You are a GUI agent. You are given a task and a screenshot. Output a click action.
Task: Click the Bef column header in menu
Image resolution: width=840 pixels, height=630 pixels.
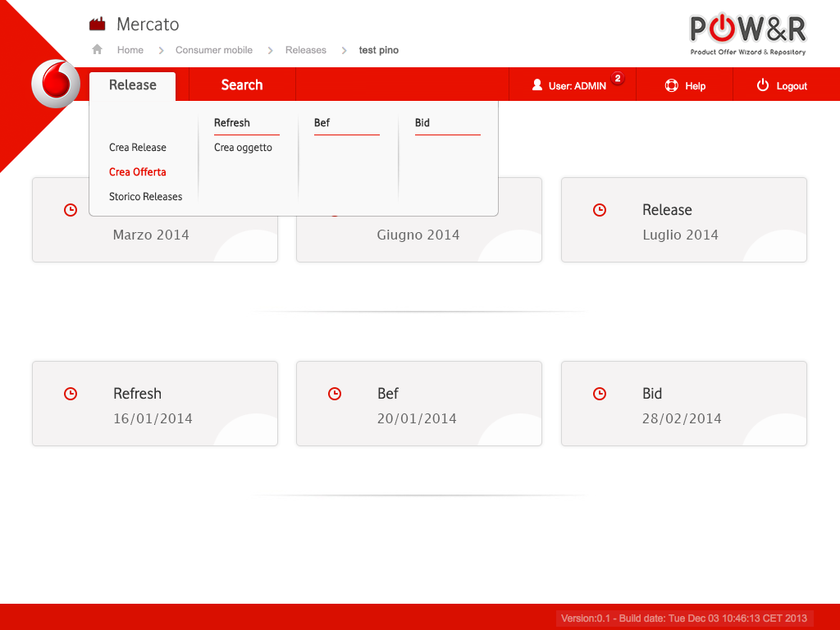[322, 123]
